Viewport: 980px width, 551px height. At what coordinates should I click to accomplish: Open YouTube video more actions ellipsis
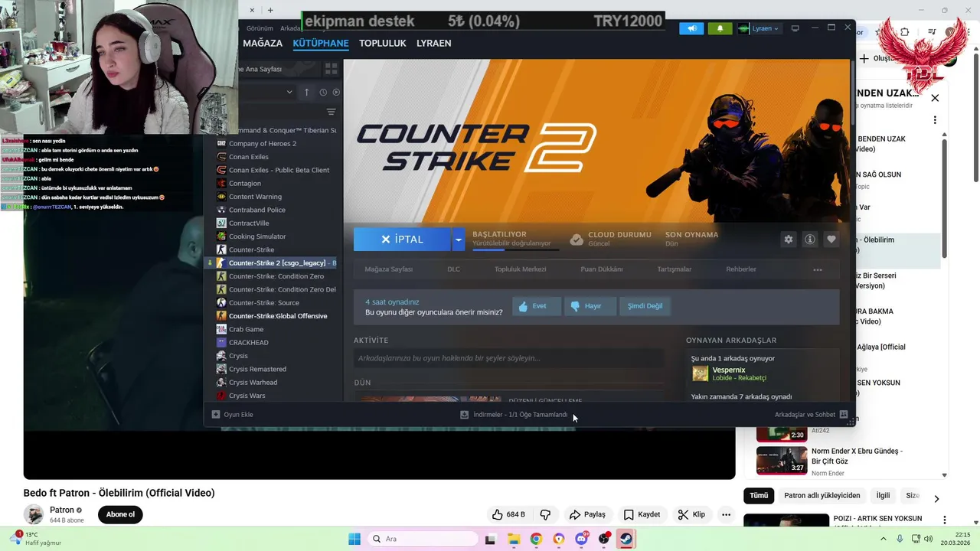click(x=726, y=514)
